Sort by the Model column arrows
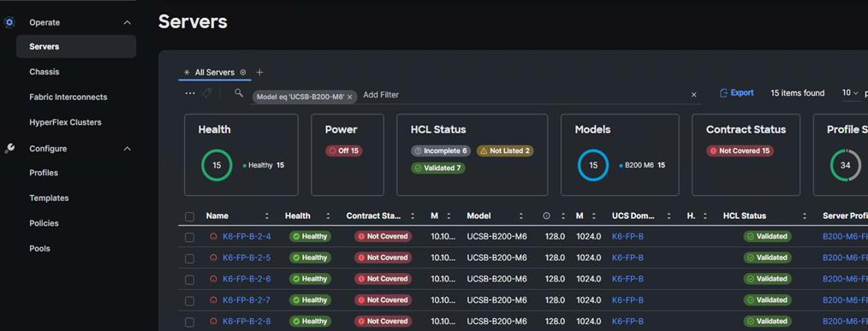The height and width of the screenshot is (331, 868). click(x=521, y=216)
